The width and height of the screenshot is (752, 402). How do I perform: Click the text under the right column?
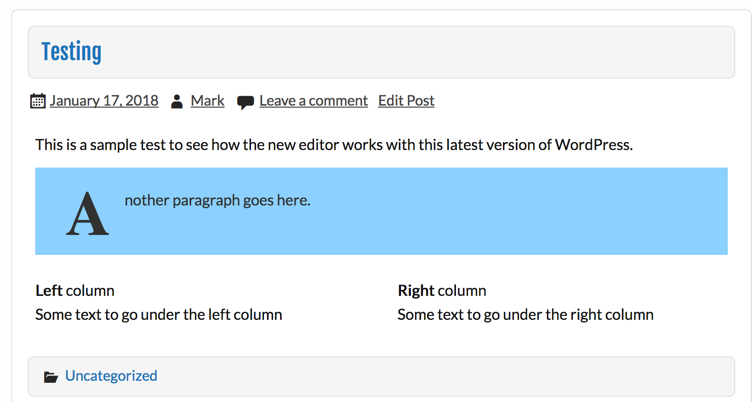pyautogui.click(x=526, y=315)
